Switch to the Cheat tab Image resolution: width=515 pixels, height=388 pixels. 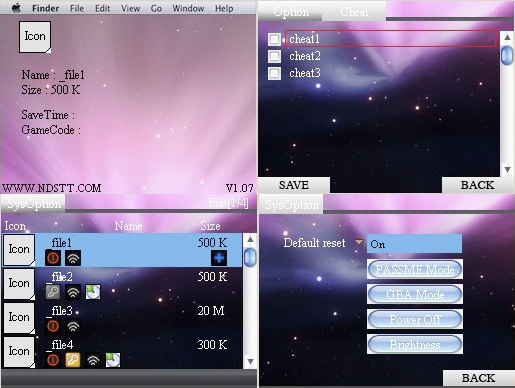click(x=354, y=12)
